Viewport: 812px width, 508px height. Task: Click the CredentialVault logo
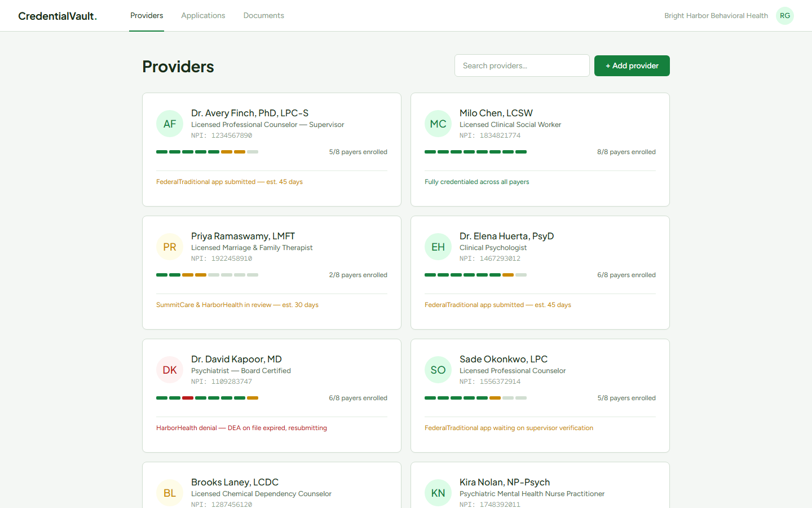pyautogui.click(x=58, y=16)
